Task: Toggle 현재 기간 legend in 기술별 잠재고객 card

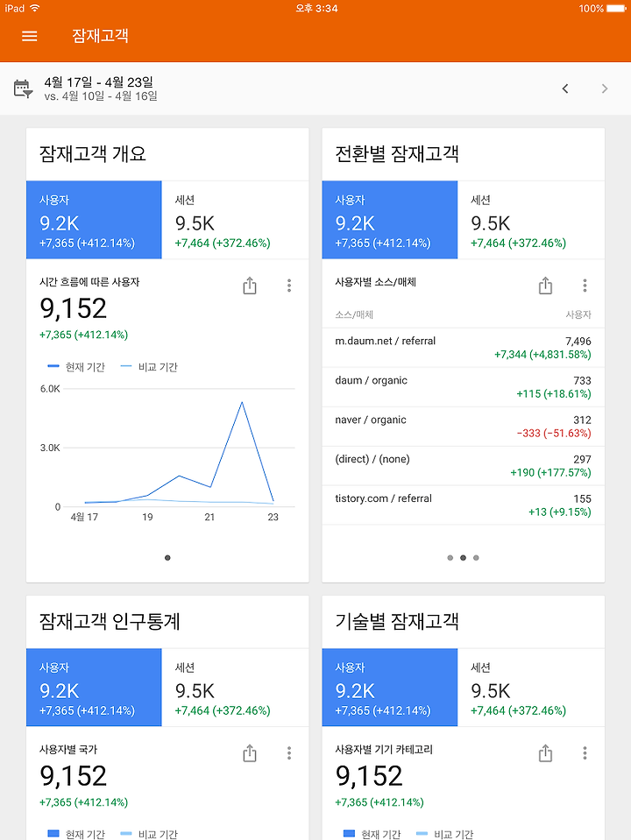Action: pyautogui.click(x=372, y=834)
